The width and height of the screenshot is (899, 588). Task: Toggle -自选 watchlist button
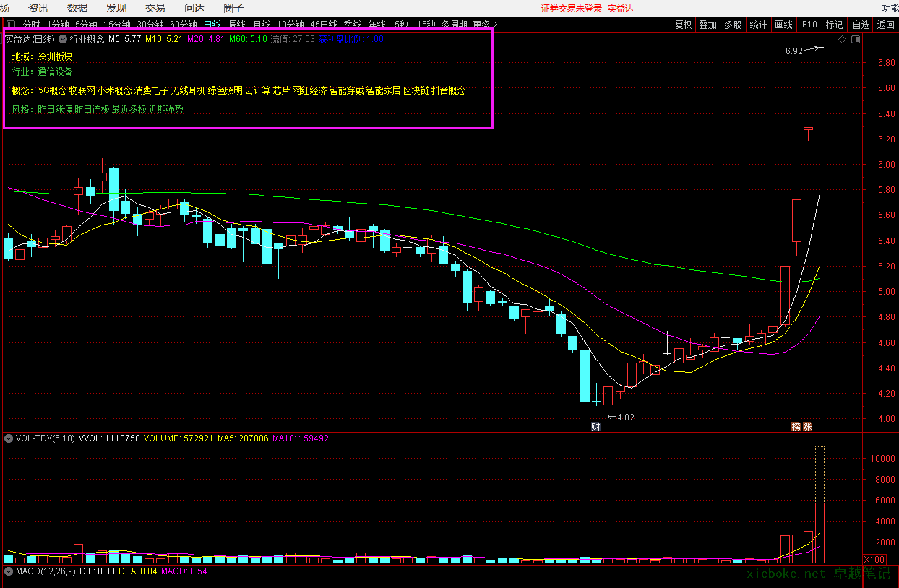coord(859,25)
